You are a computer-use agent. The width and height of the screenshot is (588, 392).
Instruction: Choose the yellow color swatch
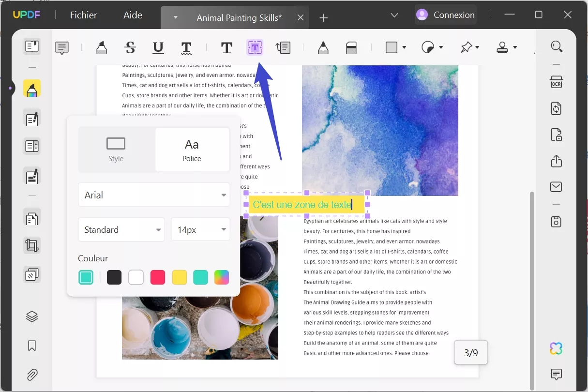[180, 277]
